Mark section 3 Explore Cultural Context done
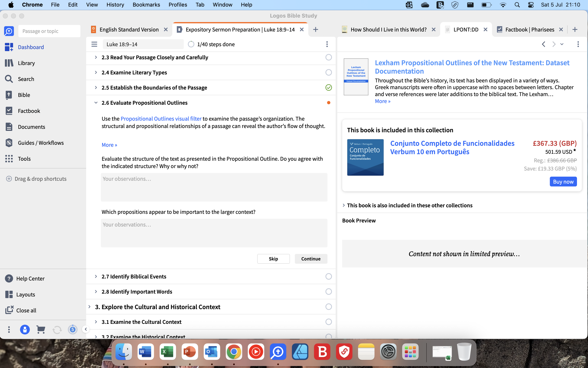588x368 pixels. tap(329, 307)
